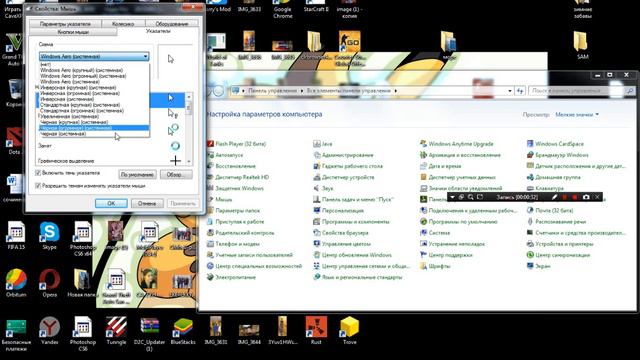Toggle Разрешить темам изменять указатели мыши checkbox

[x=38, y=186]
